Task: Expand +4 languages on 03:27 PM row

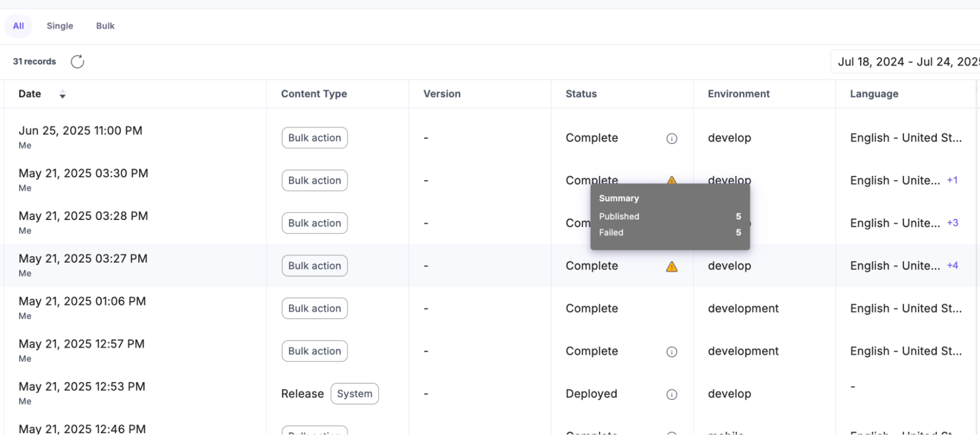Action: tap(952, 265)
